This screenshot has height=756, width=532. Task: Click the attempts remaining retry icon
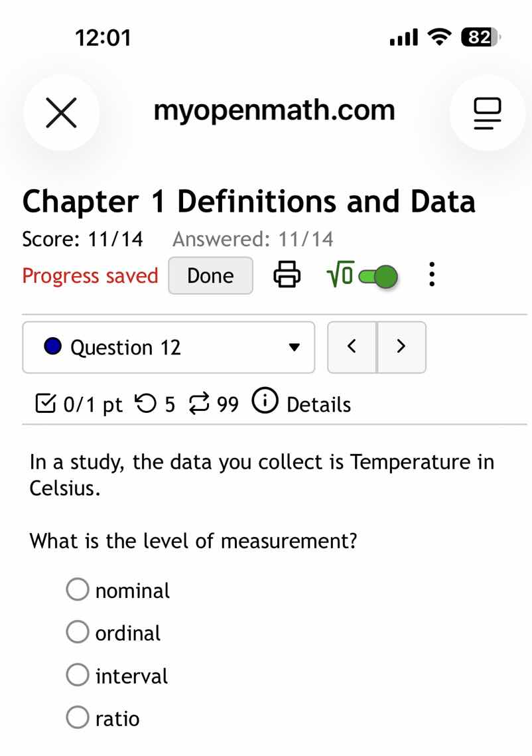(200, 404)
